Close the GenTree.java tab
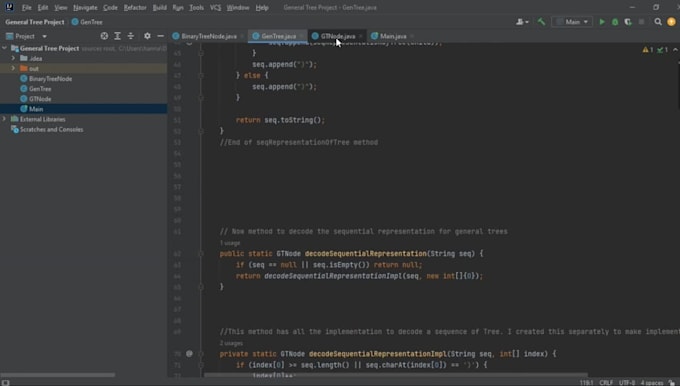 (301, 36)
